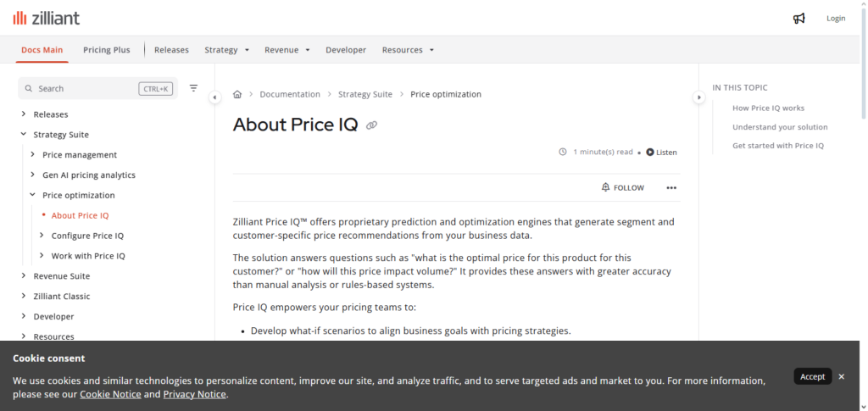Expand the Price management chevron
The height and width of the screenshot is (411, 868).
32,154
